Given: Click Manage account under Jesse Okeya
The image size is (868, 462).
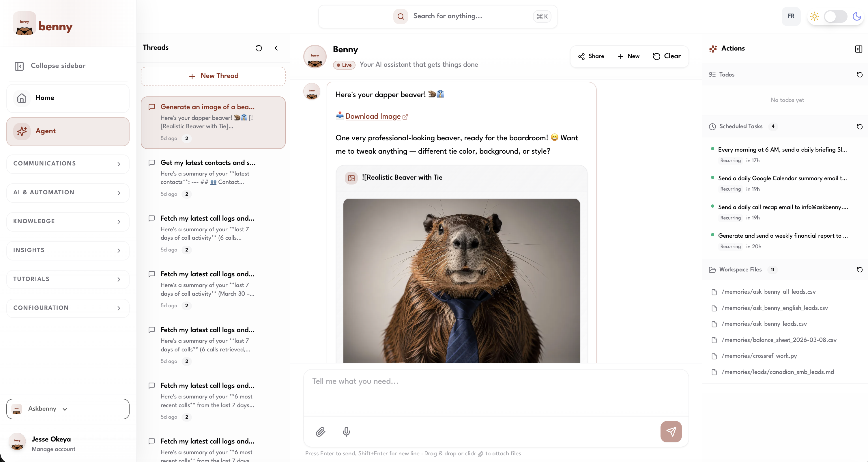Looking at the screenshot, I should [53, 449].
